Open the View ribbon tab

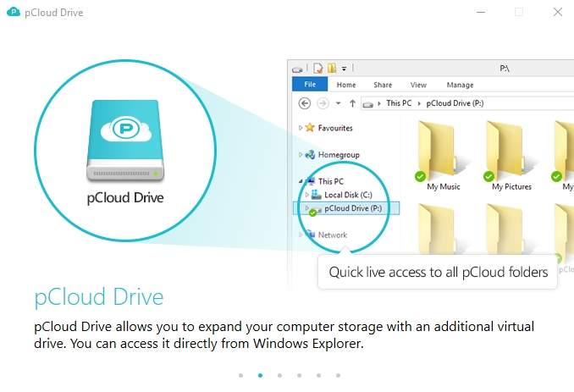click(x=418, y=85)
